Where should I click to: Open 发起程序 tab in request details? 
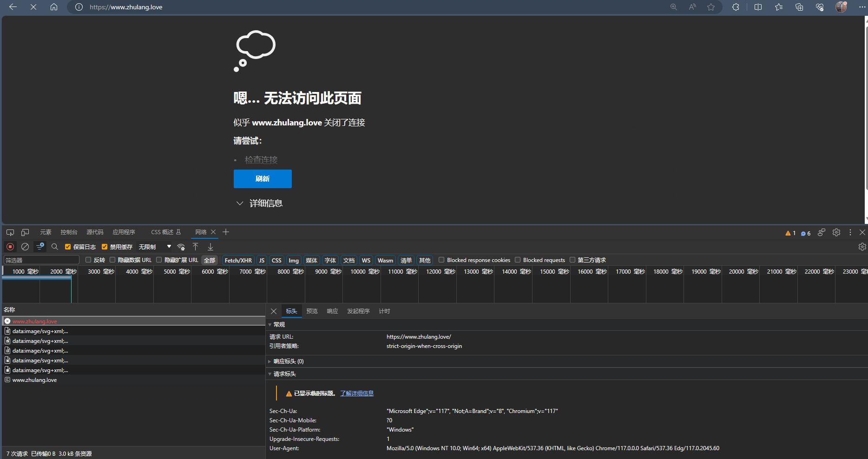[358, 311]
